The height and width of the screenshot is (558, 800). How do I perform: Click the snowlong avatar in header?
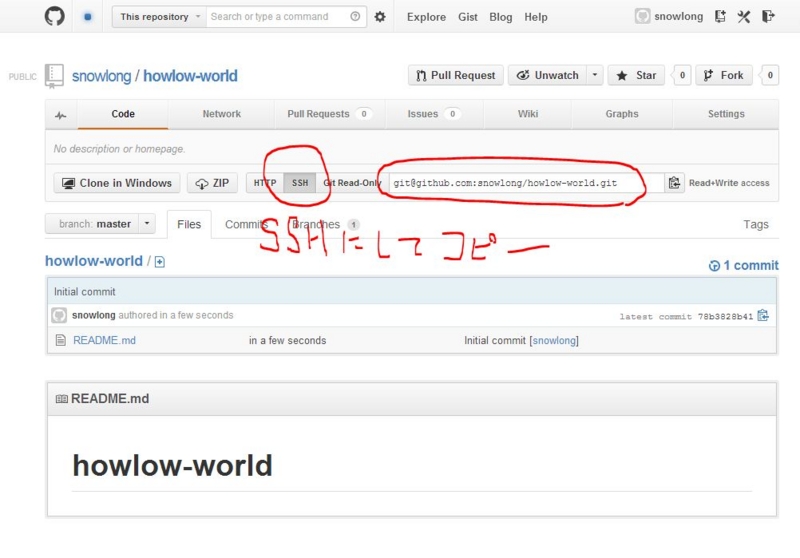click(x=642, y=16)
